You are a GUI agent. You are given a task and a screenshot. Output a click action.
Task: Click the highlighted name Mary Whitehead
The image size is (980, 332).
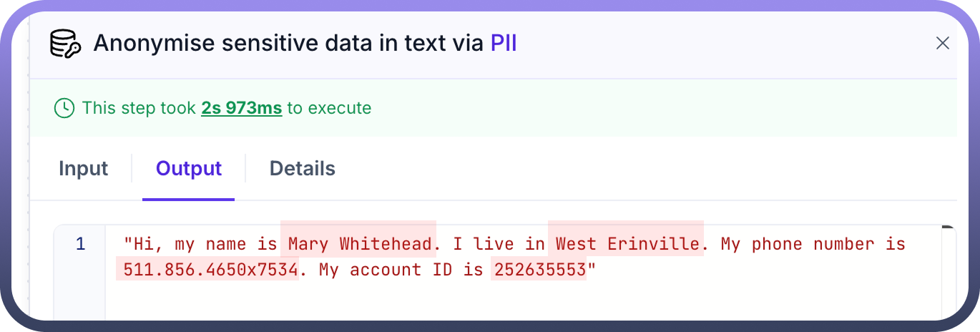click(x=358, y=245)
